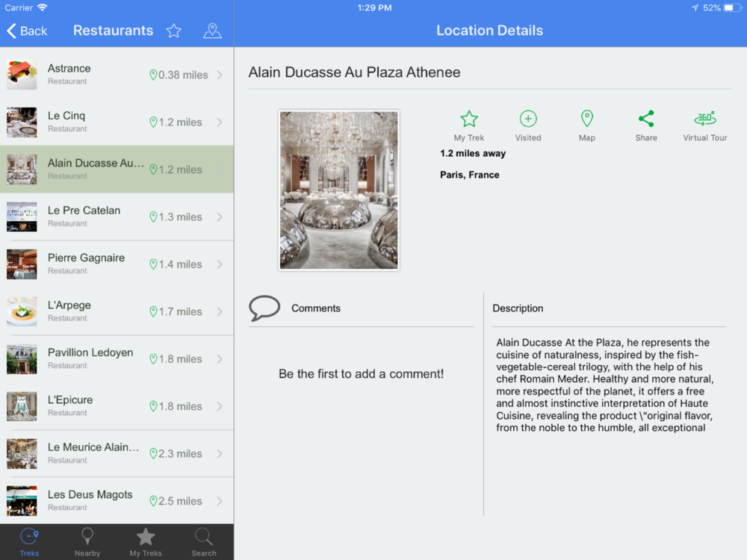Select the Les Deus Magots thumbnail
The width and height of the screenshot is (747, 560).
[x=22, y=501]
